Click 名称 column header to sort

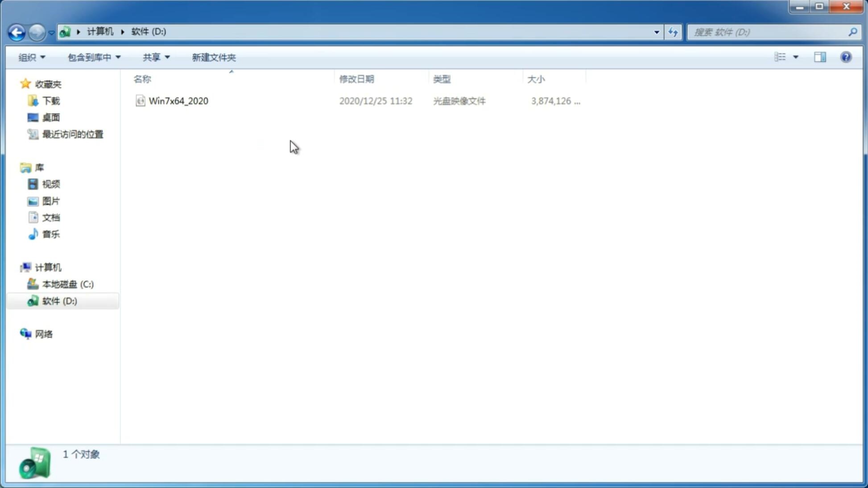tap(142, 79)
